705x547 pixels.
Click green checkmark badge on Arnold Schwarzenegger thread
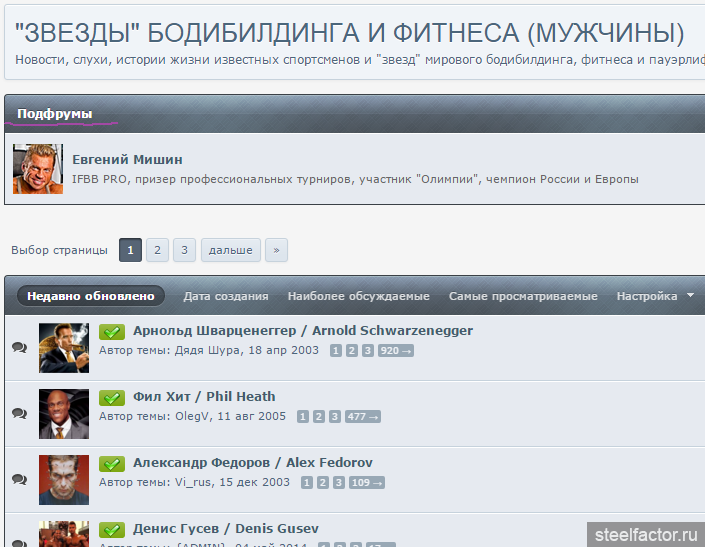[x=112, y=331]
